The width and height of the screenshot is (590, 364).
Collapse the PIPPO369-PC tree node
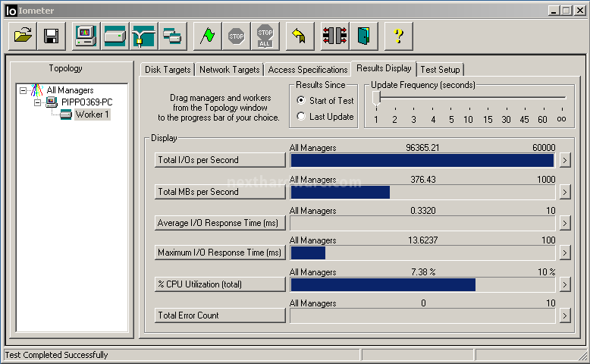[x=38, y=102]
